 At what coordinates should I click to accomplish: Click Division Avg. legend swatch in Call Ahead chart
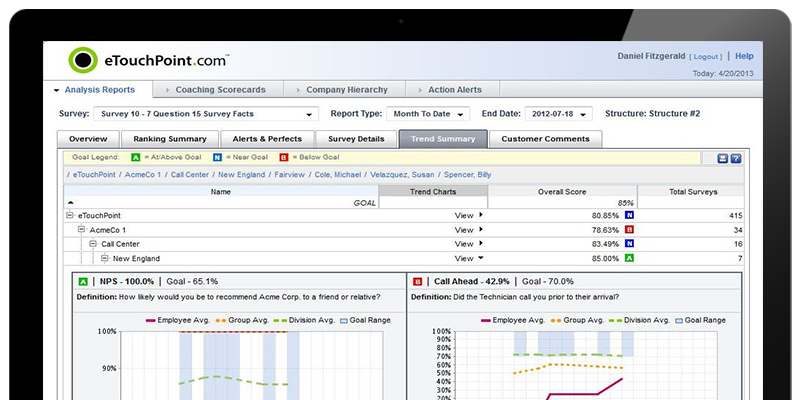614,320
